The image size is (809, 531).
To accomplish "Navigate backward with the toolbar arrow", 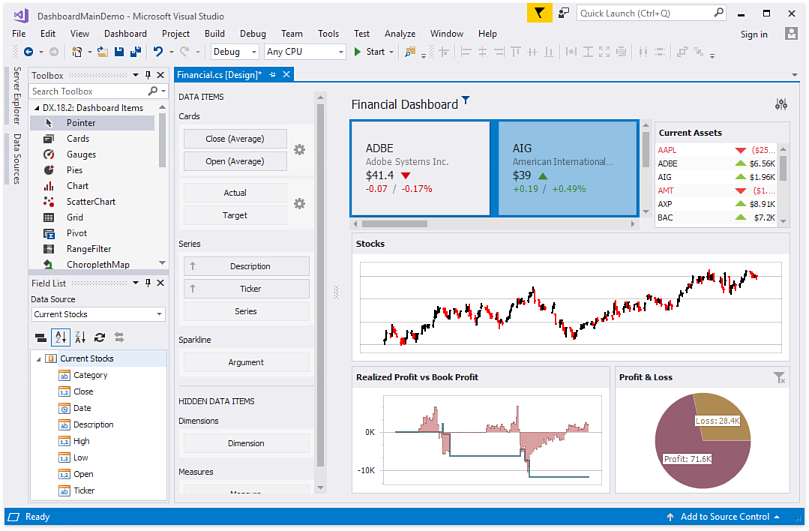I will [28, 52].
